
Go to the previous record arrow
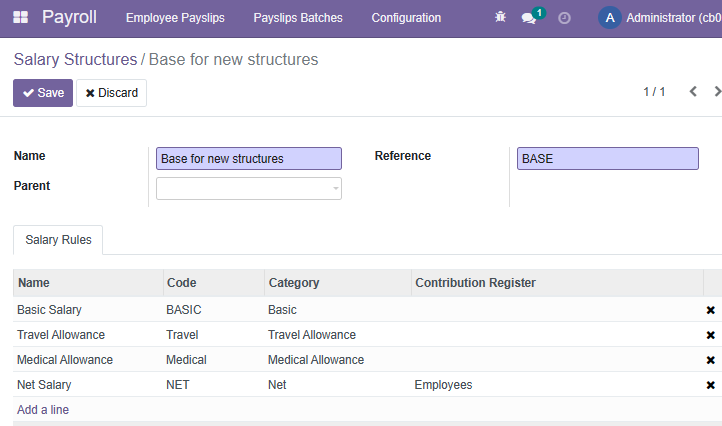pos(693,92)
